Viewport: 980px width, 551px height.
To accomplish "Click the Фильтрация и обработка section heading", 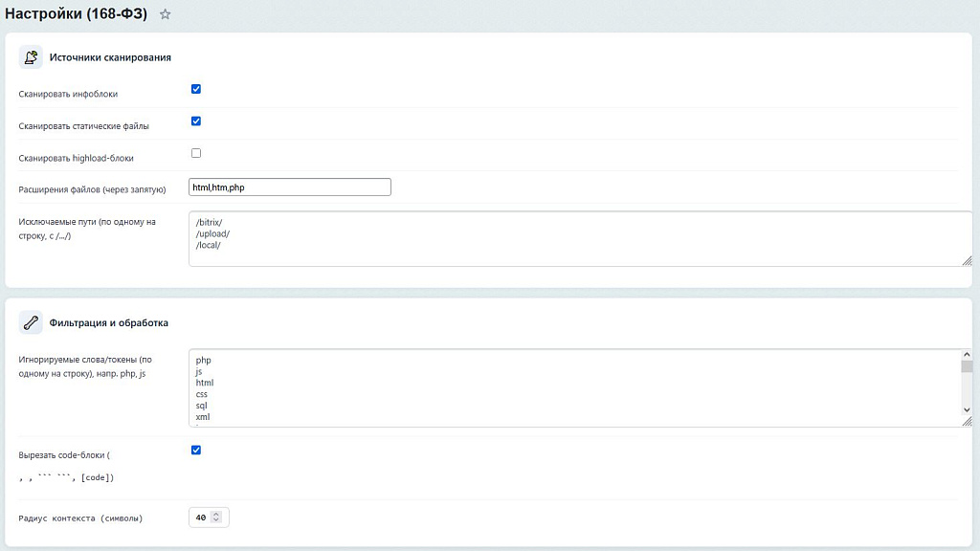I will coord(108,323).
